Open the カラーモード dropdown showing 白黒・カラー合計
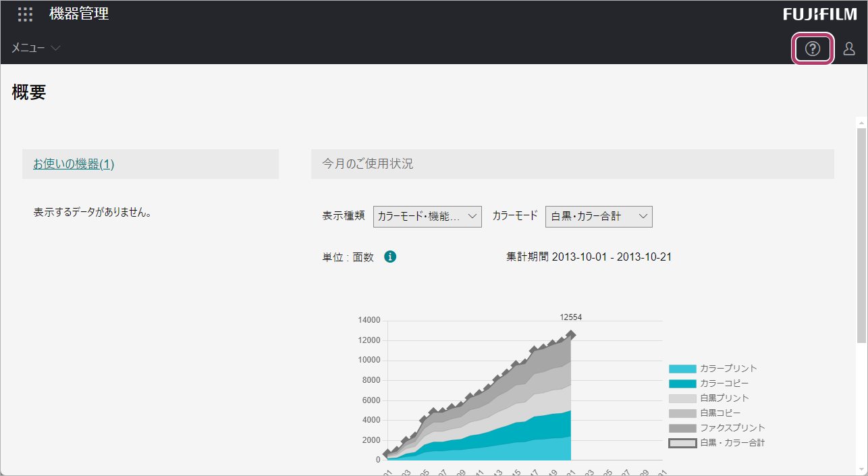 [599, 217]
